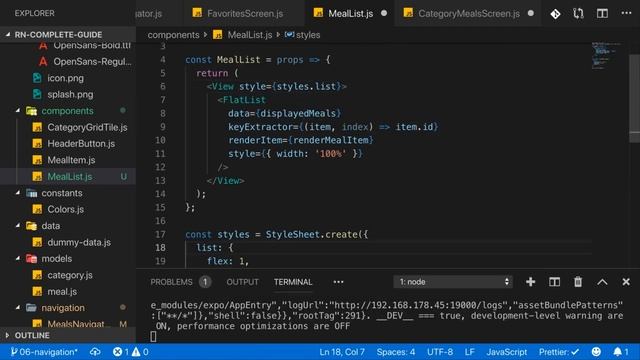Screen dimensions: 640x360
Task: Change file encoding UTF-8
Action: [x=440, y=351]
